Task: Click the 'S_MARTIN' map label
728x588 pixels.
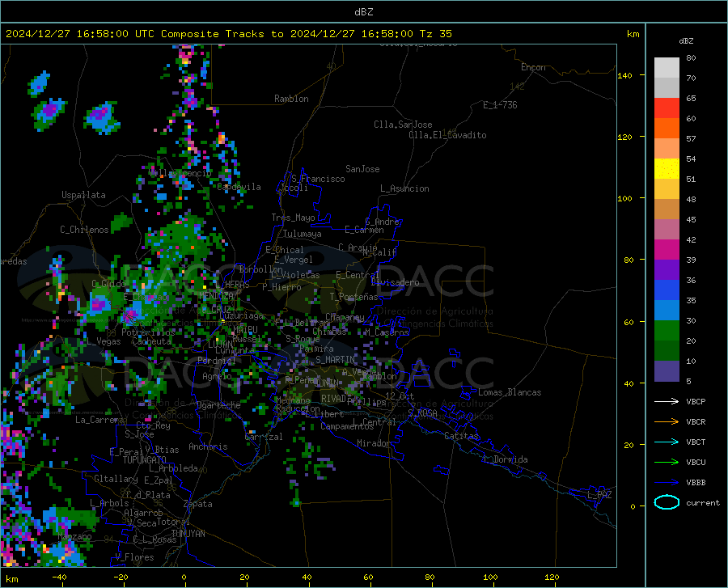Action: point(335,359)
